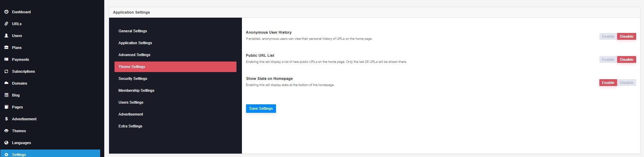The height and width of the screenshot is (157, 644).
Task: Click the Save Settings button
Action: 261,108
